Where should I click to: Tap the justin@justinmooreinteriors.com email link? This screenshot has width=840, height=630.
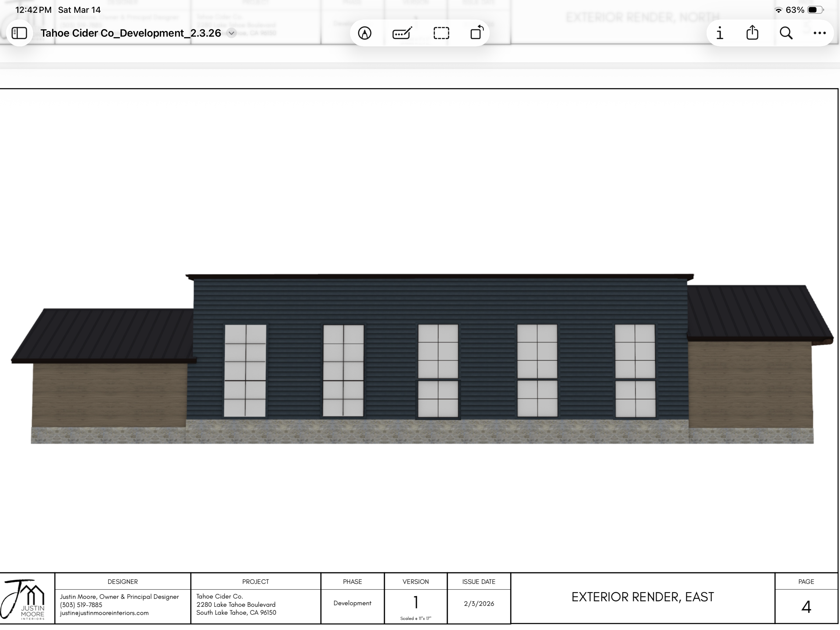pos(104,613)
